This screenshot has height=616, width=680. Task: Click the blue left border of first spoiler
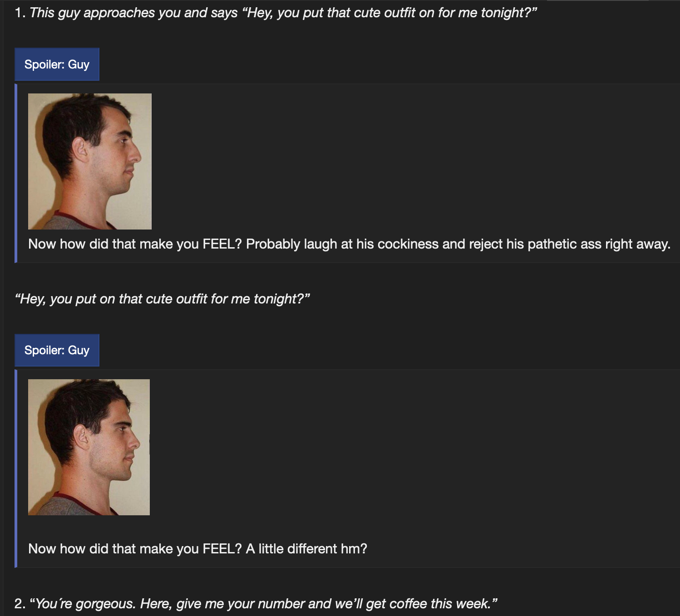pos(16,173)
